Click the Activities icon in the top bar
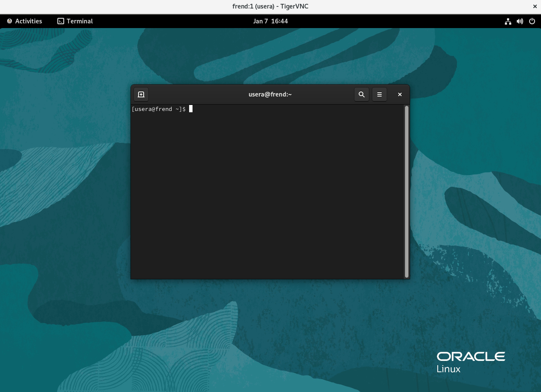 coord(10,21)
